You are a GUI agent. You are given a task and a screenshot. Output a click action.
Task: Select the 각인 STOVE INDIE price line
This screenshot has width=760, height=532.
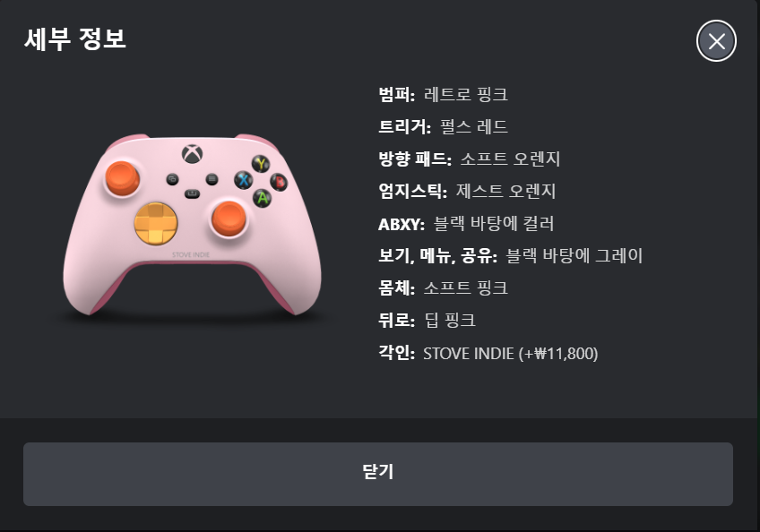click(x=488, y=353)
